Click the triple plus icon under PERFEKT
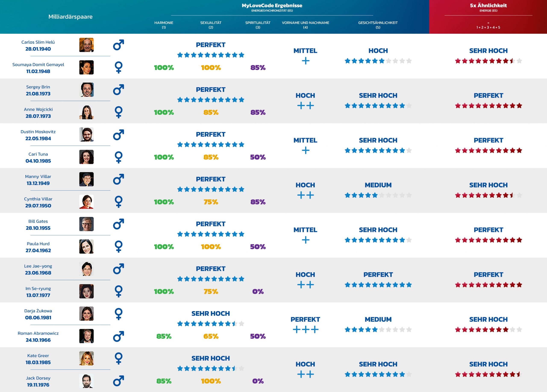This screenshot has width=547, height=392. click(305, 329)
